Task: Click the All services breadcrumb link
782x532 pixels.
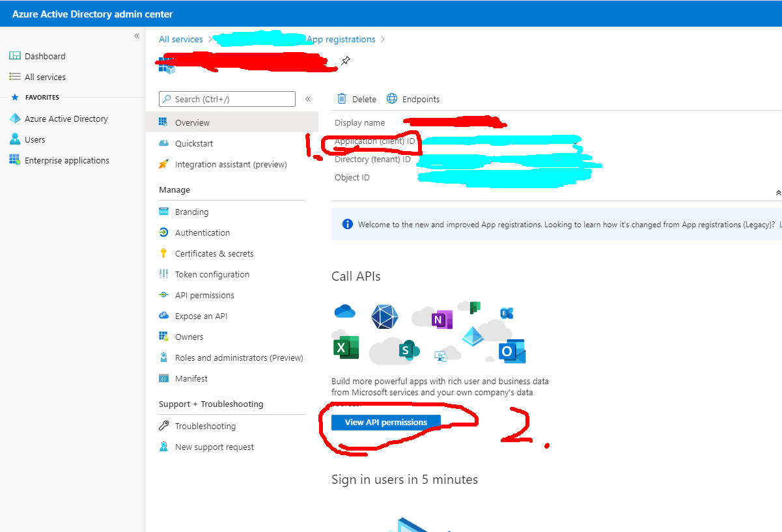Action: pyautogui.click(x=181, y=39)
